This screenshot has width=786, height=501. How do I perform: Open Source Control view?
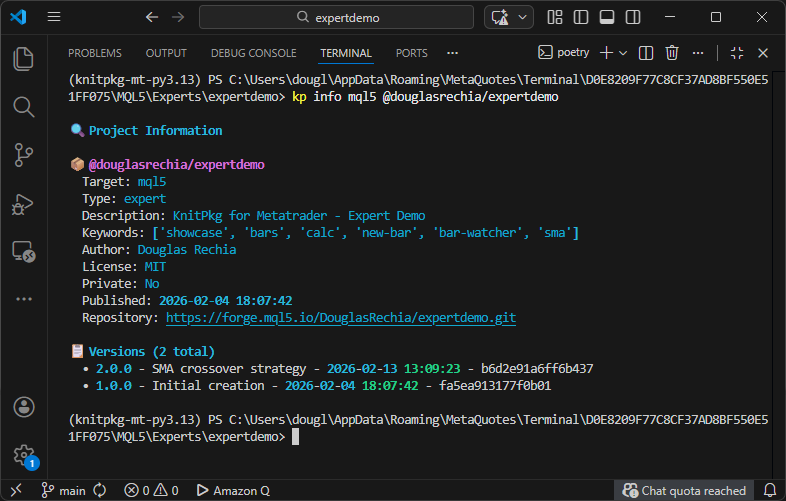(23, 154)
